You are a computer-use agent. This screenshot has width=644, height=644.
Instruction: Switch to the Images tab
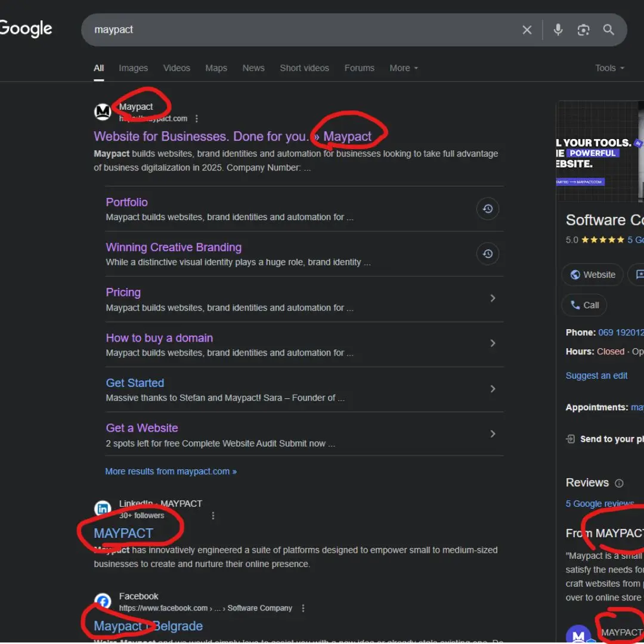tap(133, 68)
